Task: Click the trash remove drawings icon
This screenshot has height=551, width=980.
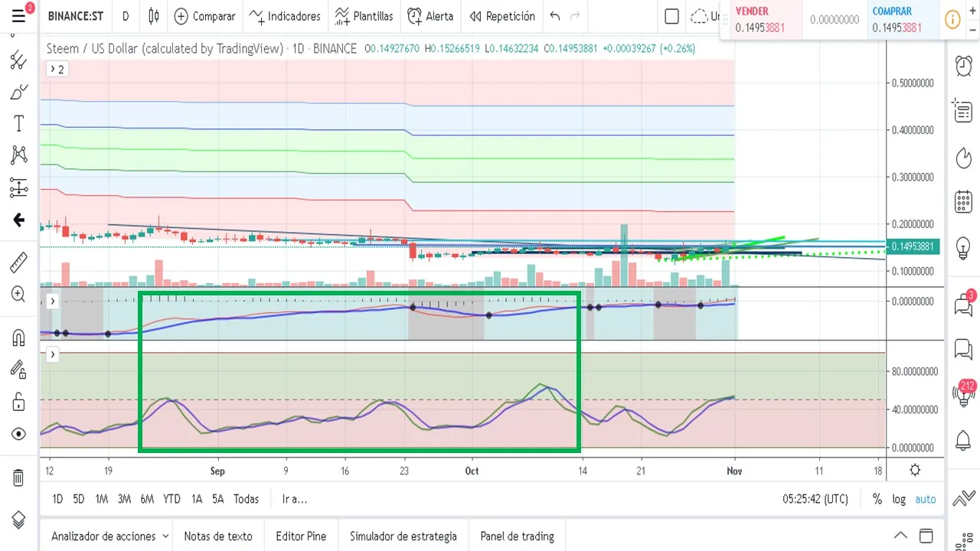Action: (18, 478)
